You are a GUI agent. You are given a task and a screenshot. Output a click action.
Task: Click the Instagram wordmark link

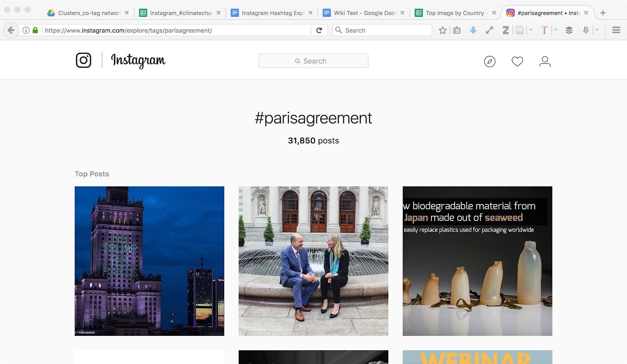tap(138, 60)
